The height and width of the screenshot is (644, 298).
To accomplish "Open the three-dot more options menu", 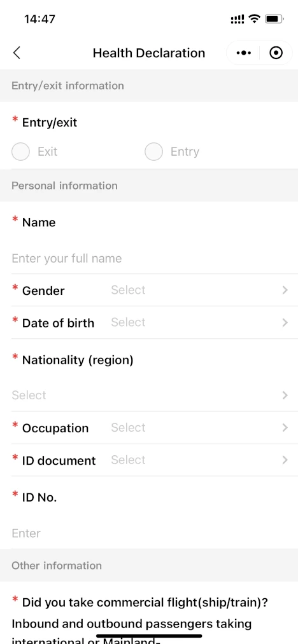I will [244, 53].
